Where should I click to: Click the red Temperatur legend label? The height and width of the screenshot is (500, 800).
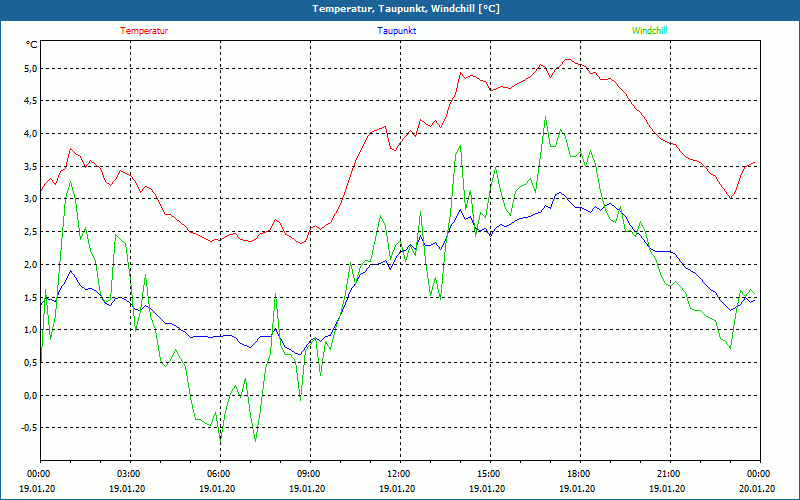(x=144, y=31)
